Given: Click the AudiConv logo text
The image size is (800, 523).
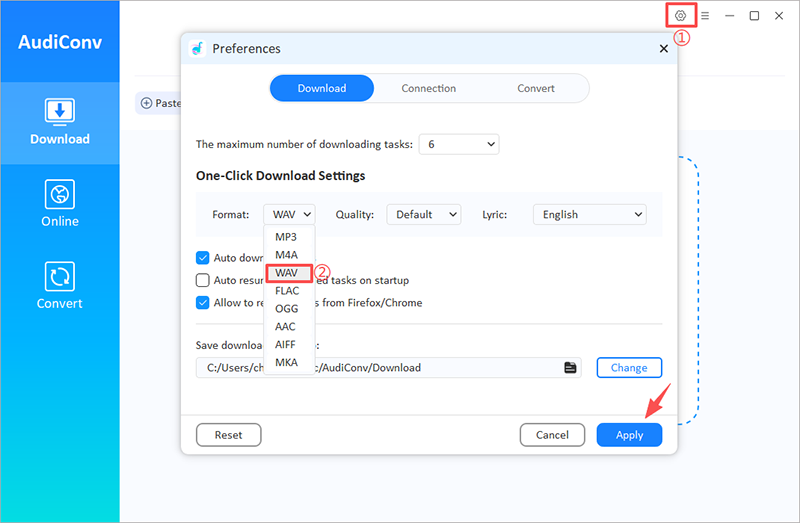Looking at the screenshot, I should 60,42.
